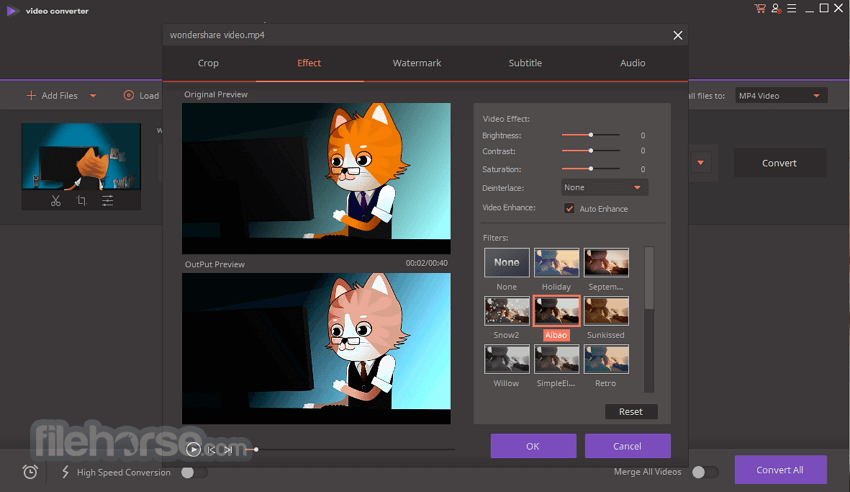
Task: Toggle the Merge All Videos switch
Action: click(705, 472)
